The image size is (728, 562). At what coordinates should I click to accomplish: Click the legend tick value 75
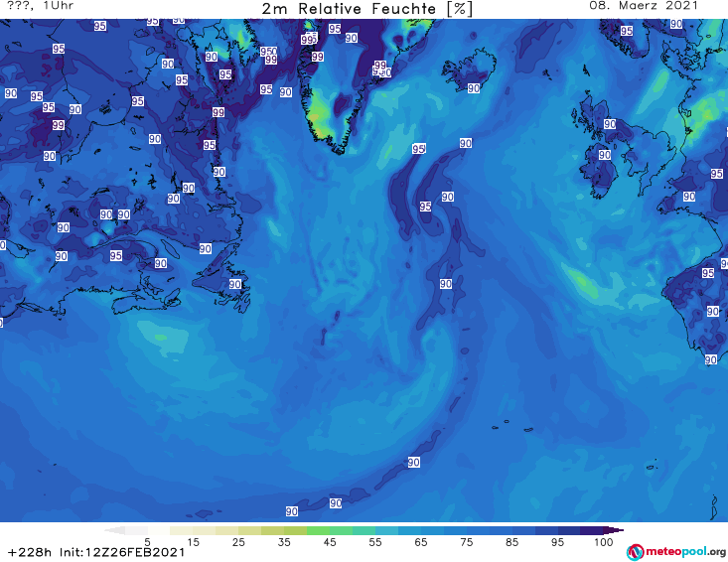466,542
